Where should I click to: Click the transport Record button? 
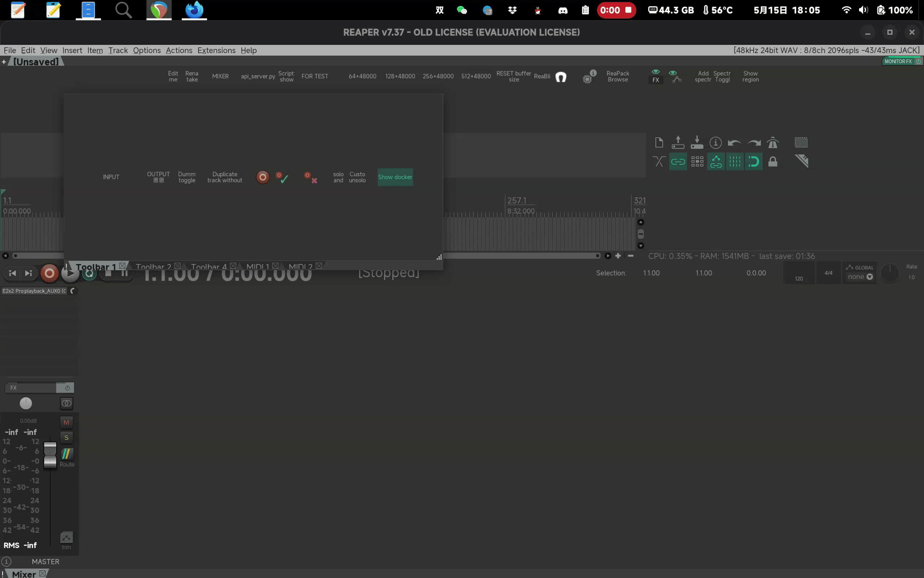pos(49,273)
